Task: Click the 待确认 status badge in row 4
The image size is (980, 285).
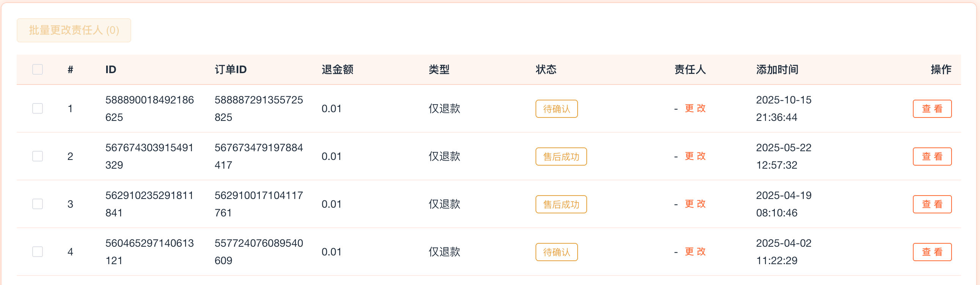Action: (x=556, y=252)
